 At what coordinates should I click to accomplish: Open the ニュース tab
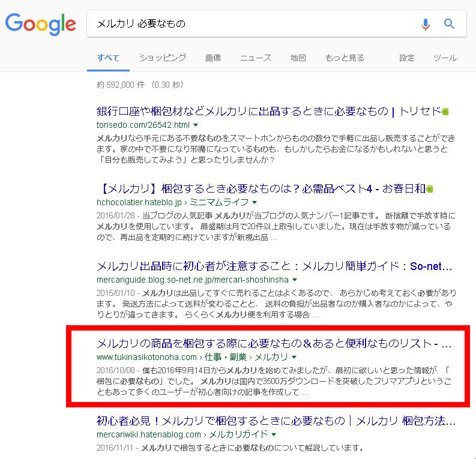click(256, 58)
